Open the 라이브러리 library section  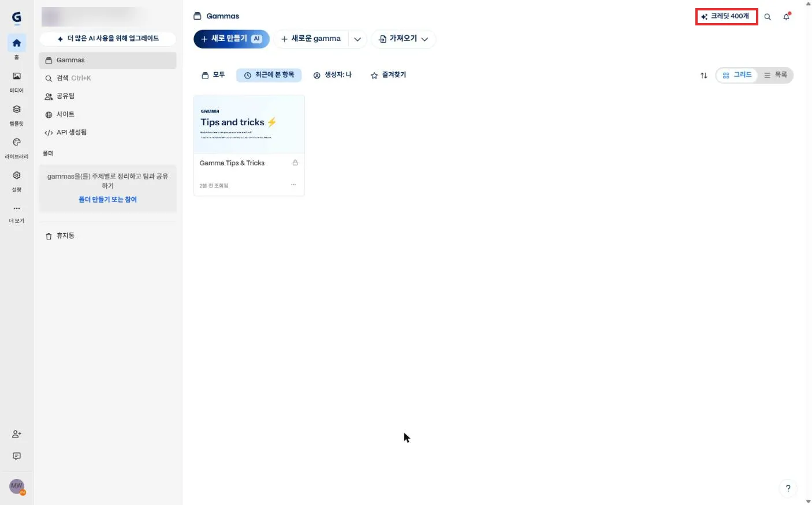(17, 147)
